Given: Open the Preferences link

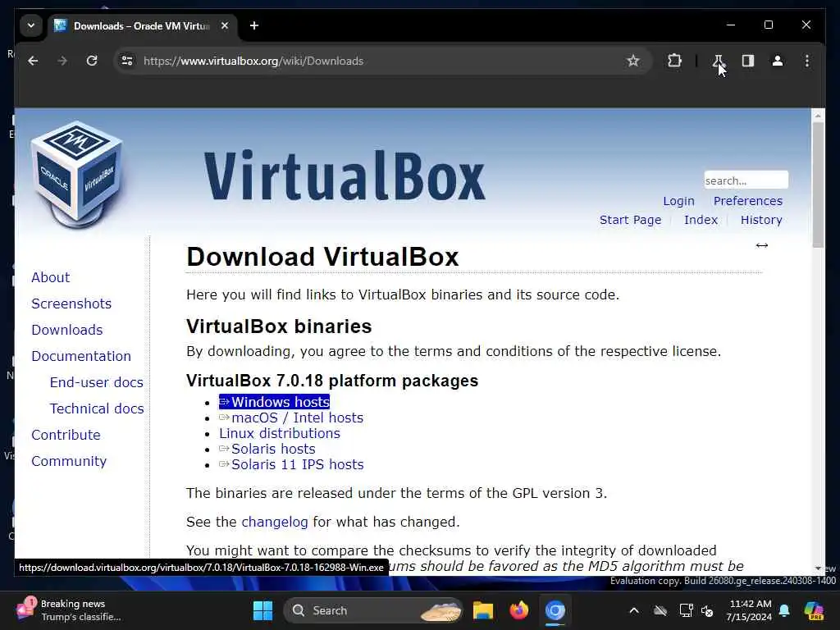Looking at the screenshot, I should pos(748,202).
